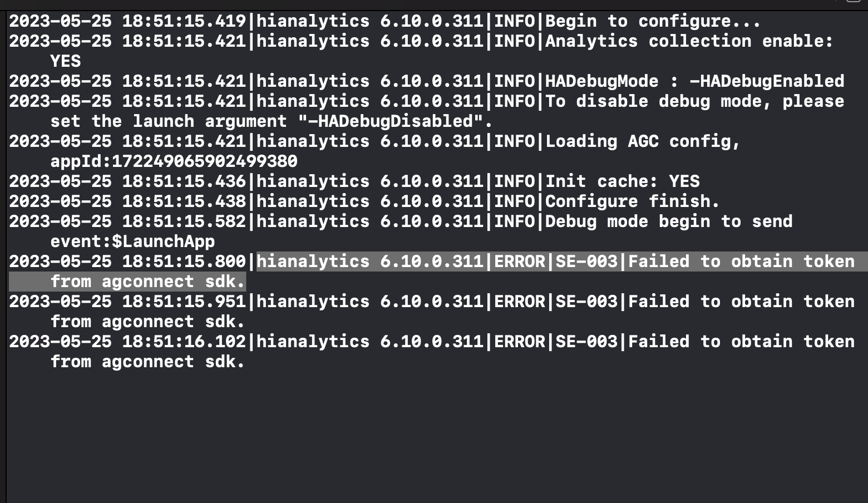Select the 'Init cache: YES' log entry
This screenshot has height=503, width=868.
[354, 181]
